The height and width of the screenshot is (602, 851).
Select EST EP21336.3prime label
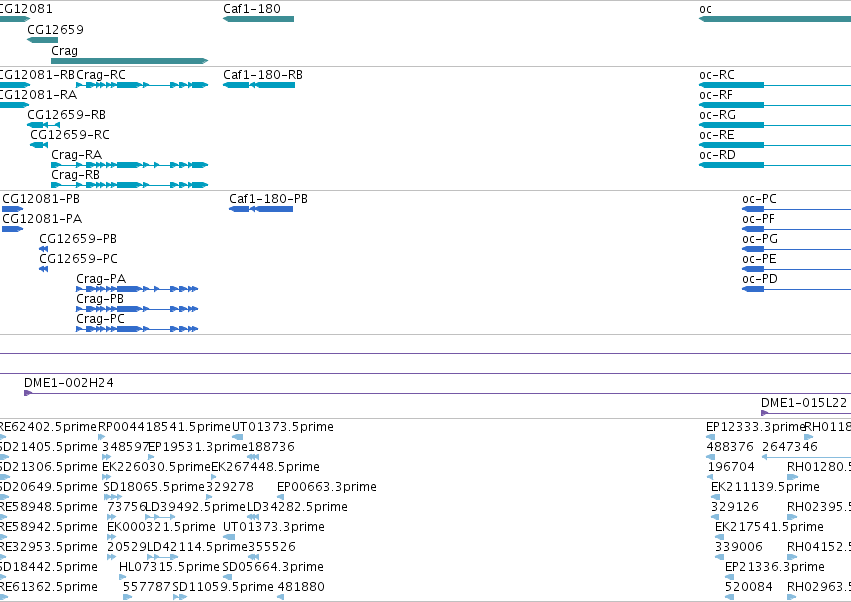point(775,567)
